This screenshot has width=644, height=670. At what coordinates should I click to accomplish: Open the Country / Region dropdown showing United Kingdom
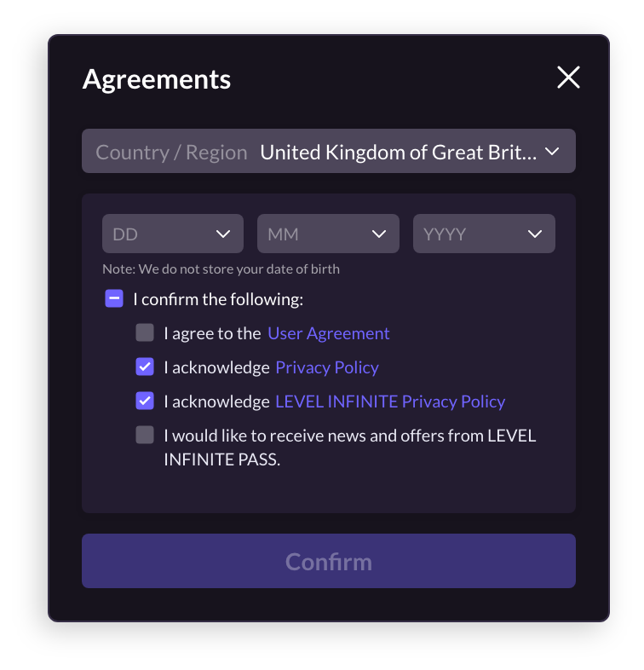point(329,151)
